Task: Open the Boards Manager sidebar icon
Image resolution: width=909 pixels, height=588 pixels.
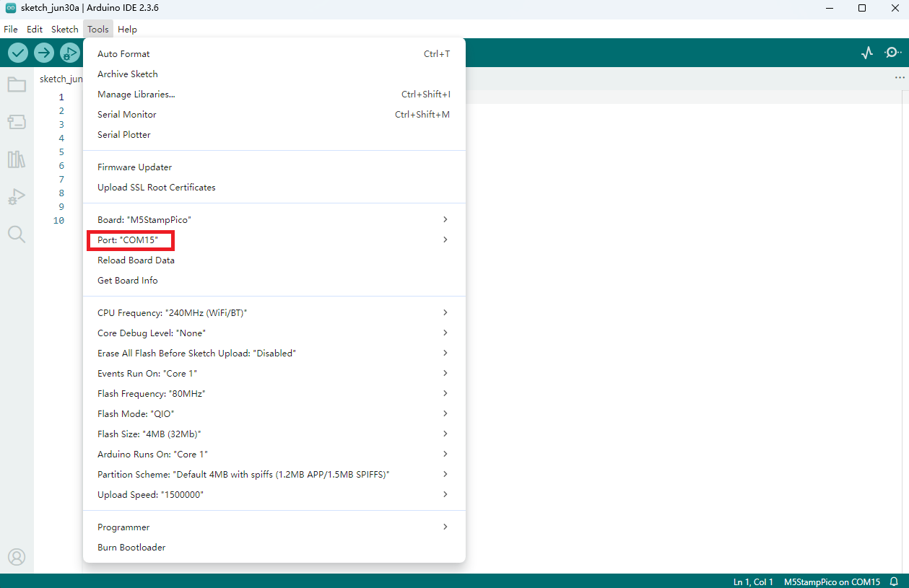Action: [17, 122]
